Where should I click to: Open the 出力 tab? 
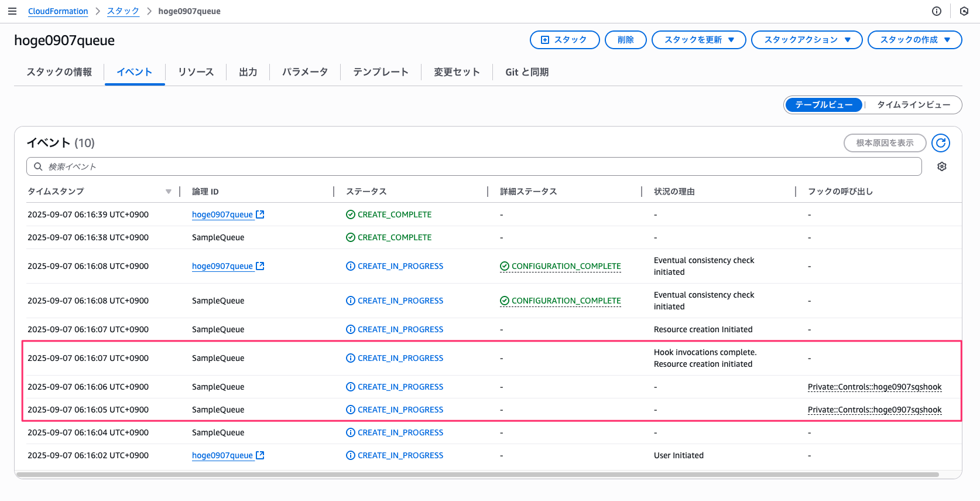(x=248, y=72)
